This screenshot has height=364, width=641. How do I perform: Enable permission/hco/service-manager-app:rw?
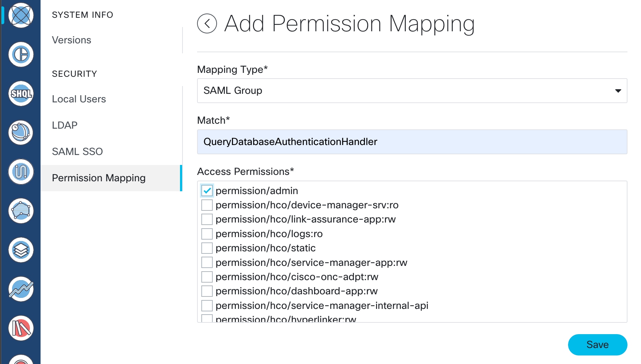pyautogui.click(x=207, y=262)
